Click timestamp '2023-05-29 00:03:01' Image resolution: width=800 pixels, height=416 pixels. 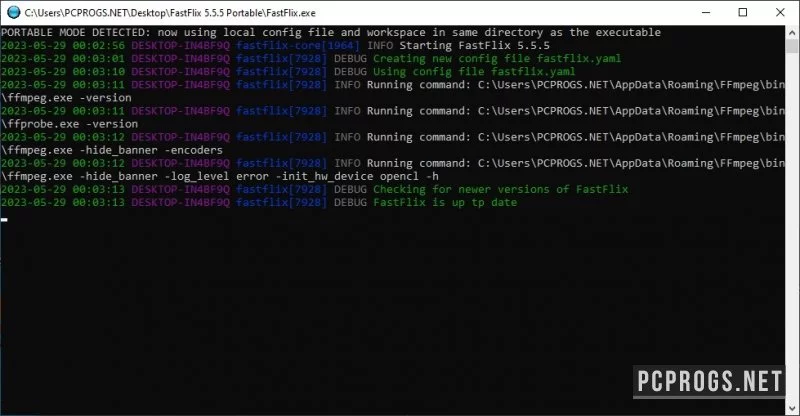[63, 59]
